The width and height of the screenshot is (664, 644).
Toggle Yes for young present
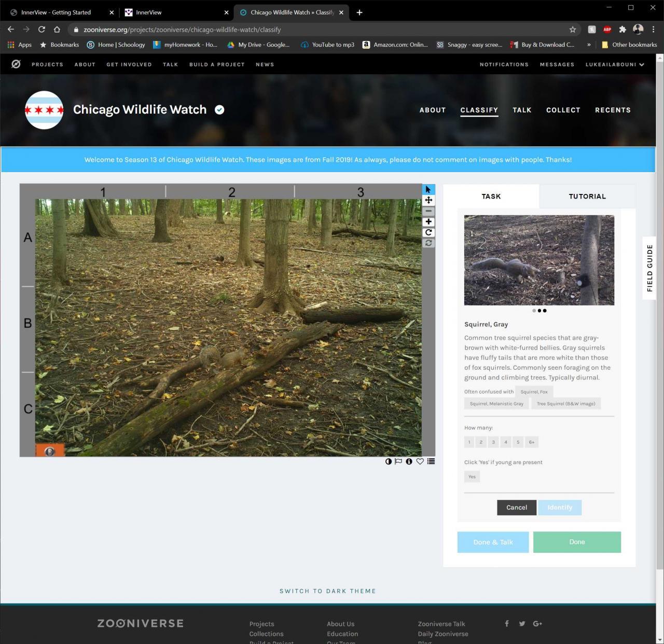pos(472,477)
